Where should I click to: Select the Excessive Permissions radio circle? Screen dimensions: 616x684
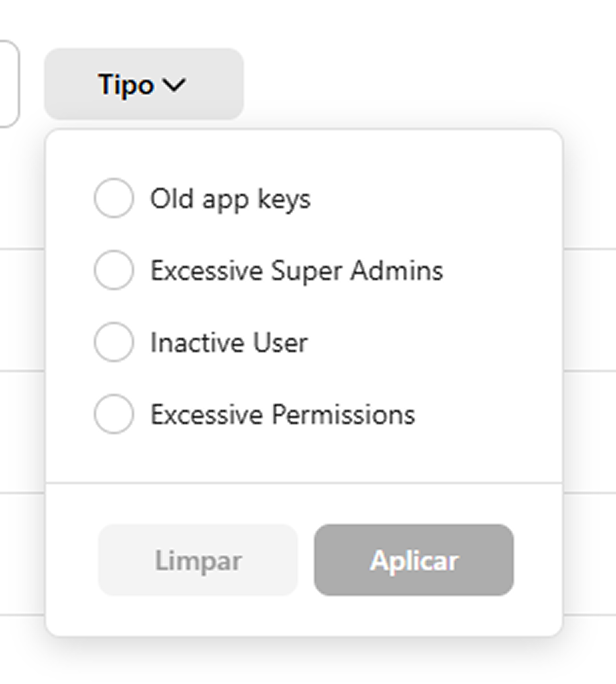(x=113, y=414)
